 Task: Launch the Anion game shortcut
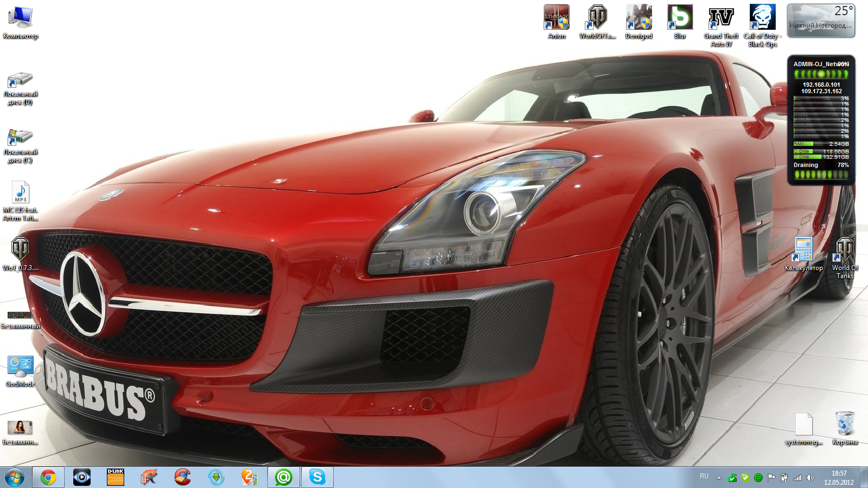point(557,22)
